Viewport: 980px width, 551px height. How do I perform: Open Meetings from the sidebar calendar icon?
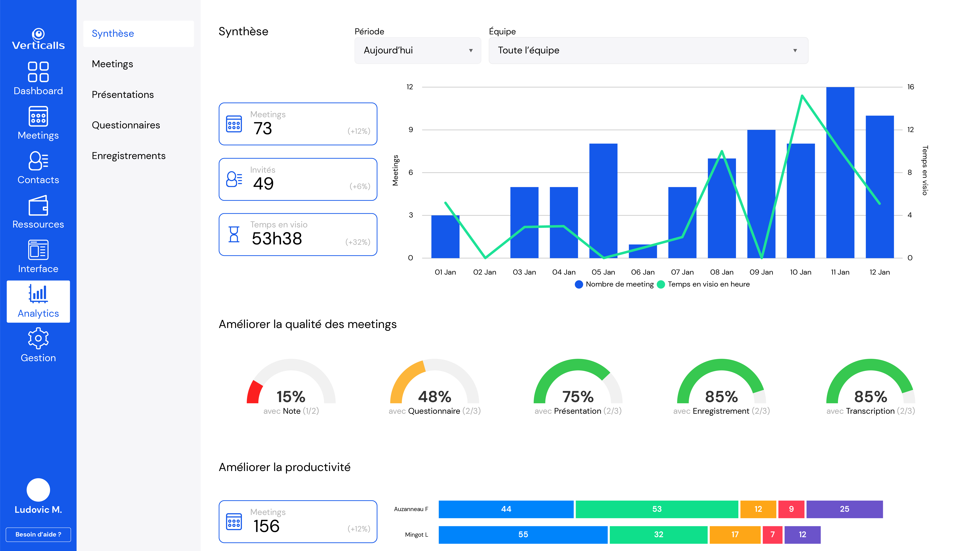pyautogui.click(x=38, y=116)
